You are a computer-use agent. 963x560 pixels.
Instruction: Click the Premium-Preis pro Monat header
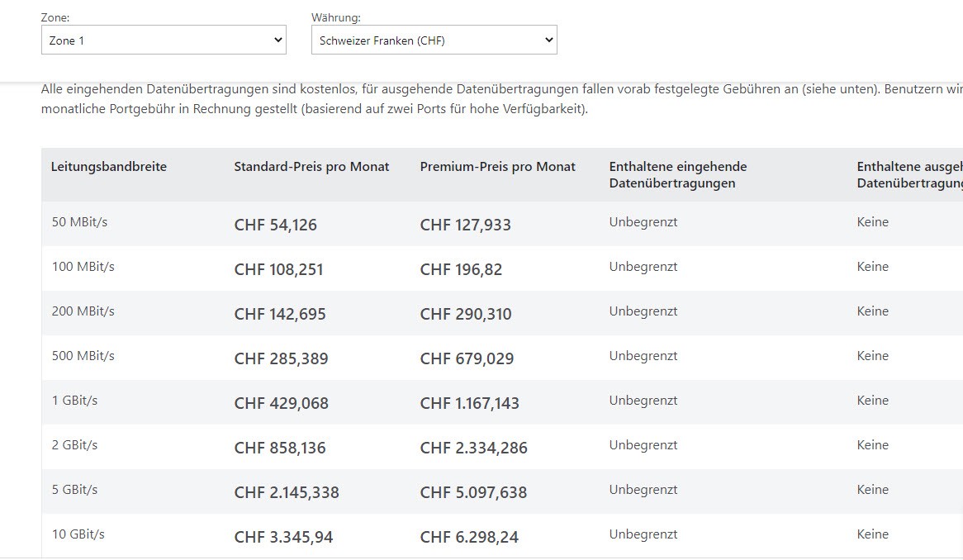tap(497, 167)
